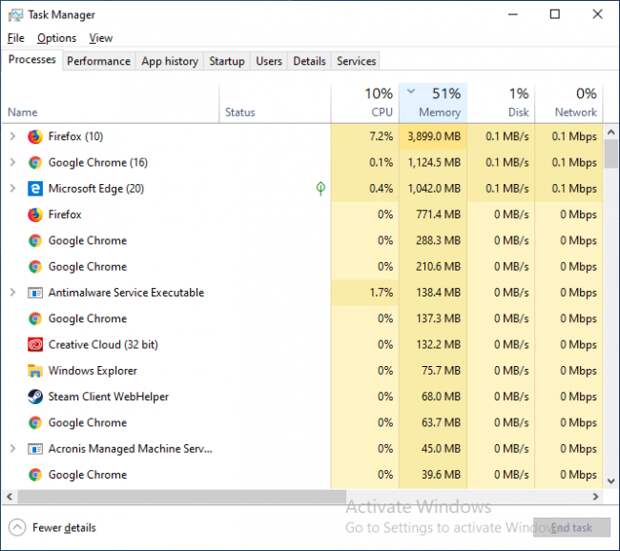Click the End task button
The image size is (620, 551).
pyautogui.click(x=572, y=528)
